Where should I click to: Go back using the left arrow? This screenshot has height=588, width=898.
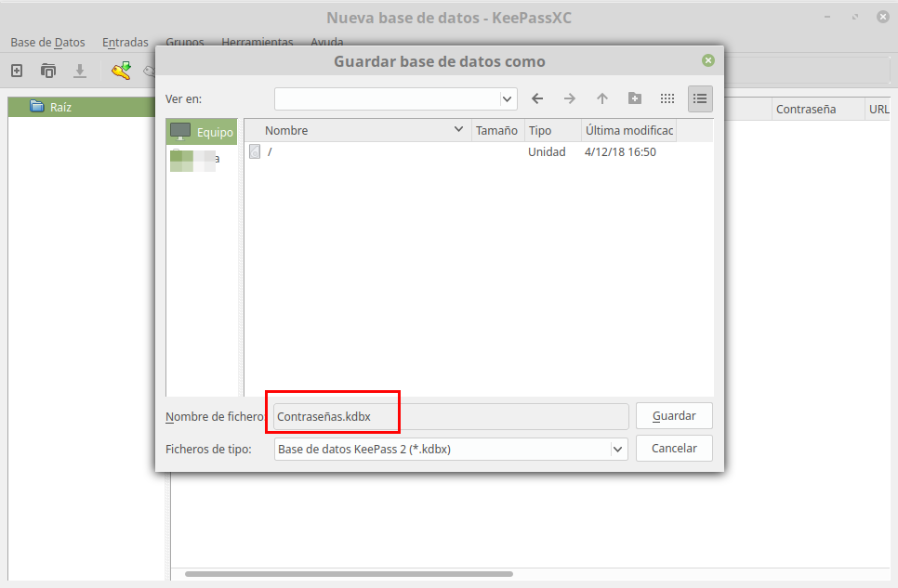[x=537, y=98]
